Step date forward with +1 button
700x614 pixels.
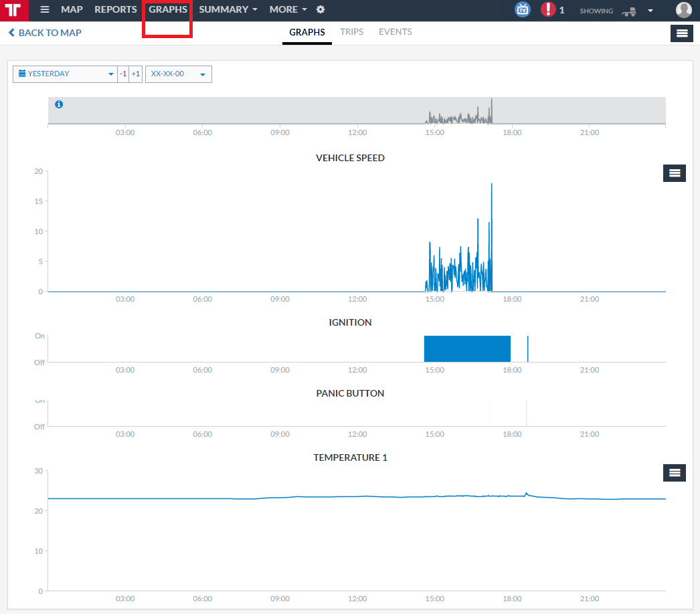click(136, 74)
